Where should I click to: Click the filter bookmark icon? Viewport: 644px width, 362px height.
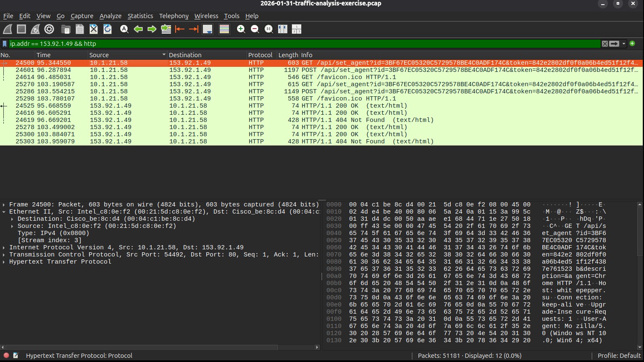[x=5, y=44]
